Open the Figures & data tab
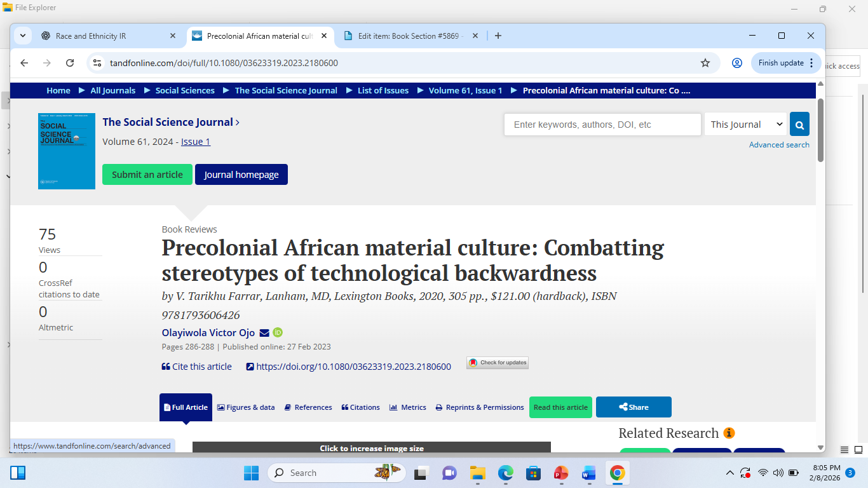The width and height of the screenshot is (868, 488). [x=246, y=407]
